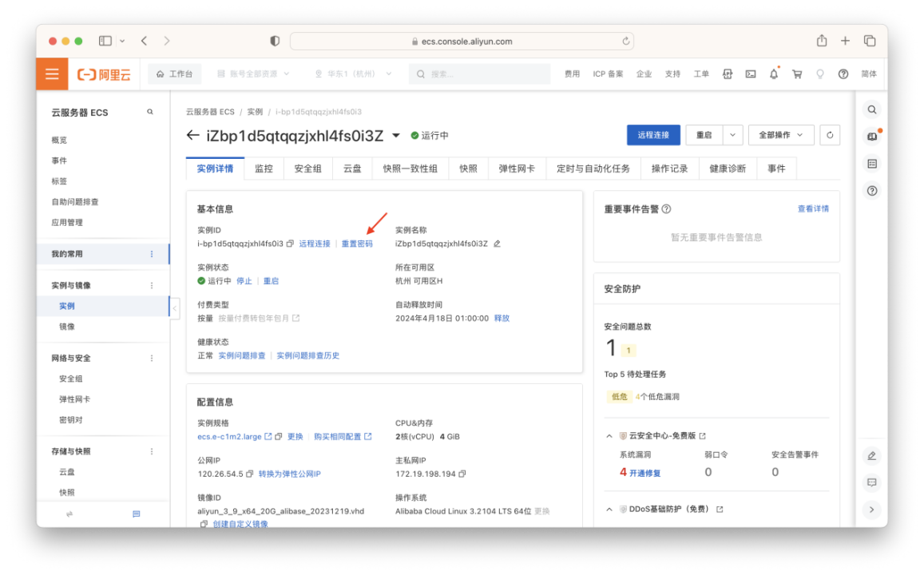Open the 实例与镜像 section options
The height and width of the screenshot is (575, 924).
152,286
